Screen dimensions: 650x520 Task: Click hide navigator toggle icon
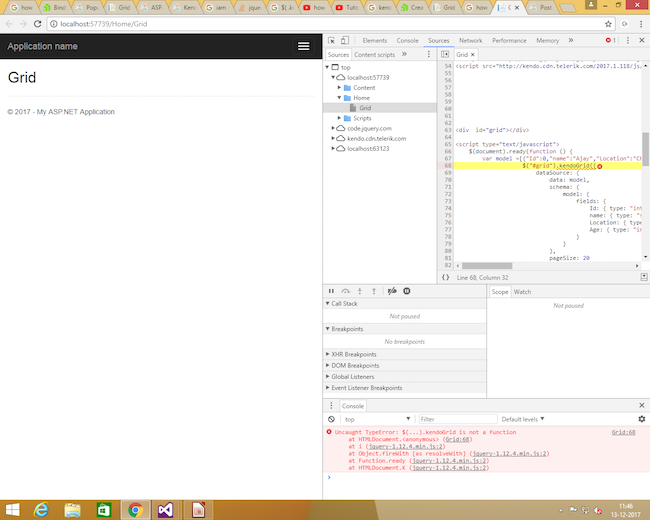point(445,54)
